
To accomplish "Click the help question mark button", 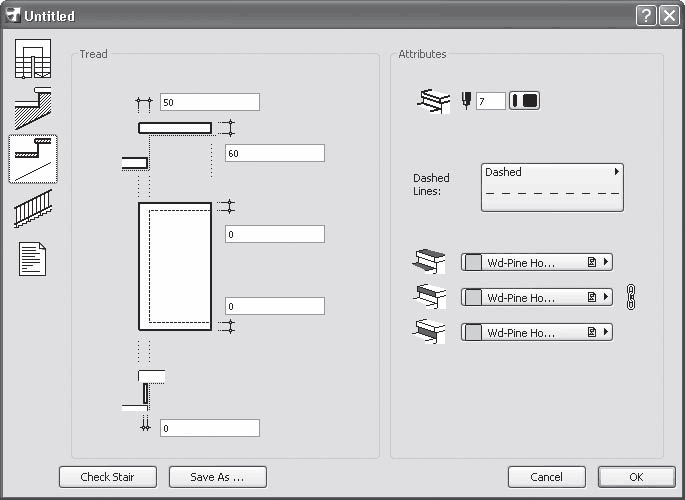I will [645, 15].
